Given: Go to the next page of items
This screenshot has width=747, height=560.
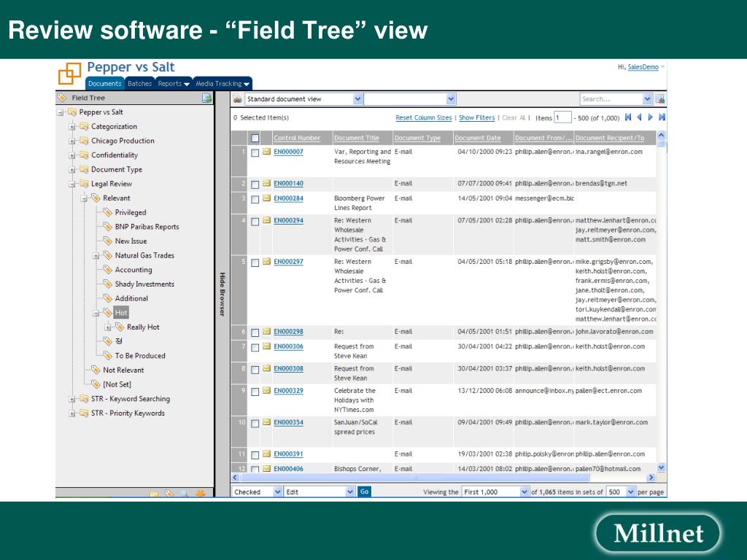Looking at the screenshot, I should (x=650, y=117).
